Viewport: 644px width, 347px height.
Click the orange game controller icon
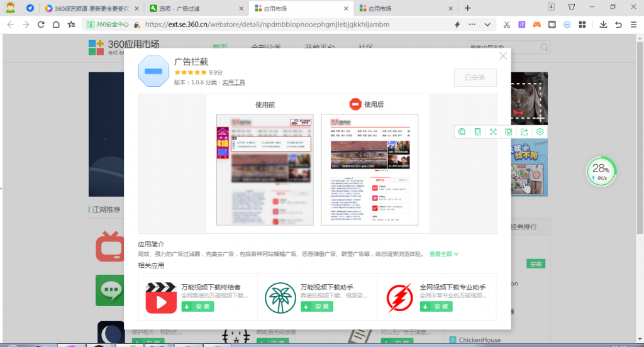click(537, 25)
